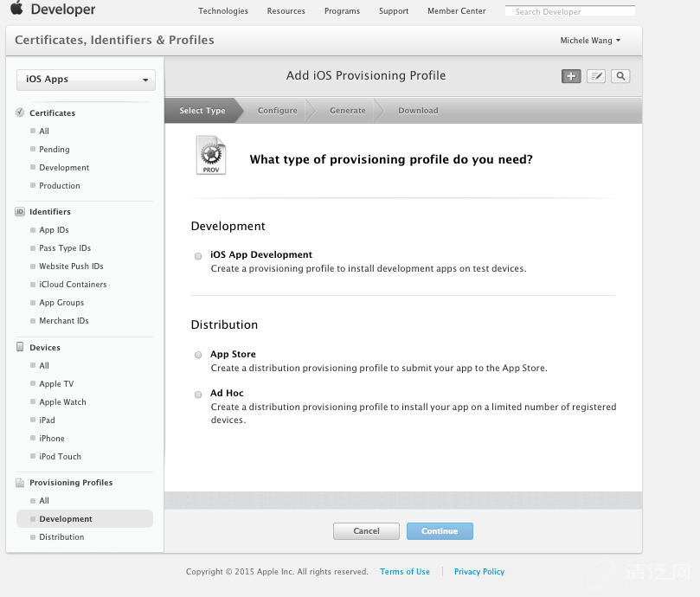The height and width of the screenshot is (597, 700).
Task: Click the edit profile pencil icon
Action: [595, 76]
